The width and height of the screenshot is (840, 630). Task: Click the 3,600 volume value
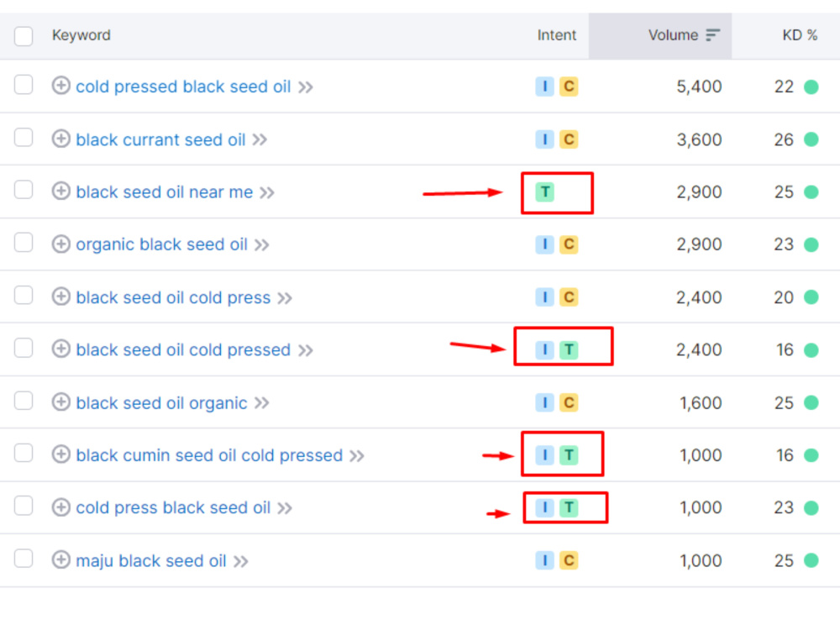699,139
